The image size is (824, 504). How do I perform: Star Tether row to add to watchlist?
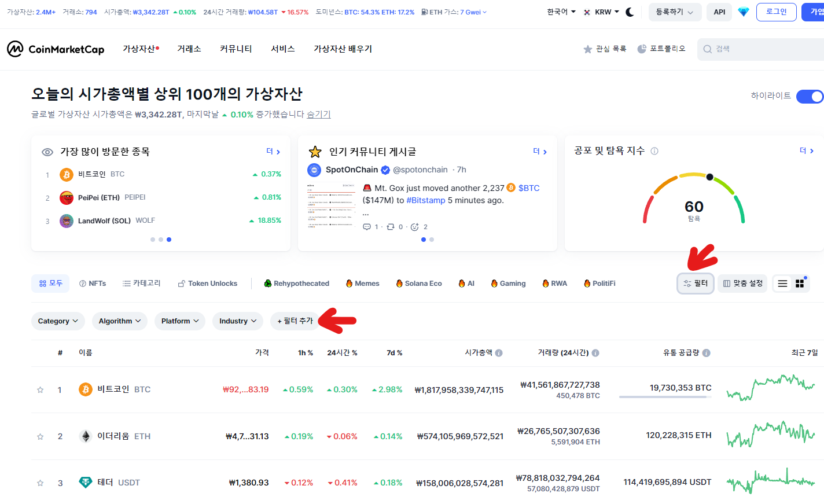(41, 483)
